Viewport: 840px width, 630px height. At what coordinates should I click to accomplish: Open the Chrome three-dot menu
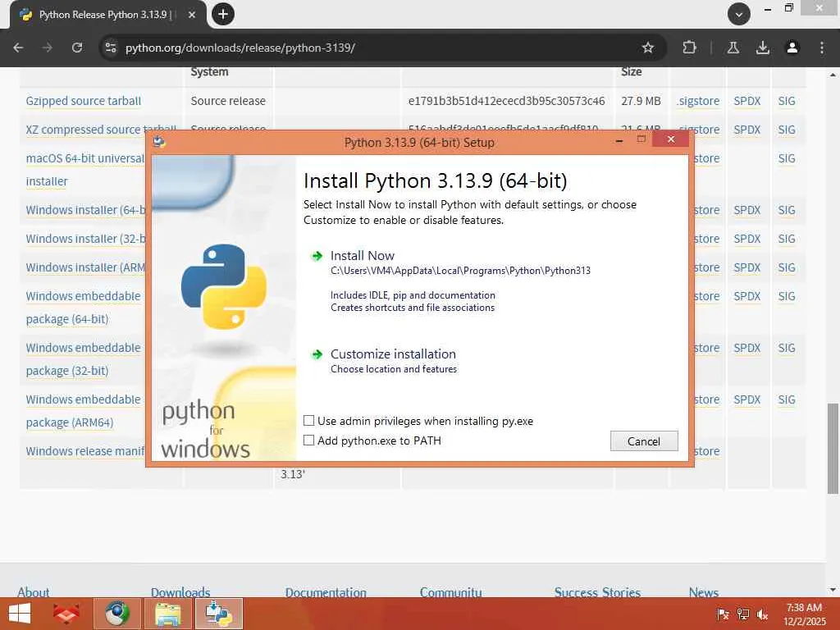822,48
